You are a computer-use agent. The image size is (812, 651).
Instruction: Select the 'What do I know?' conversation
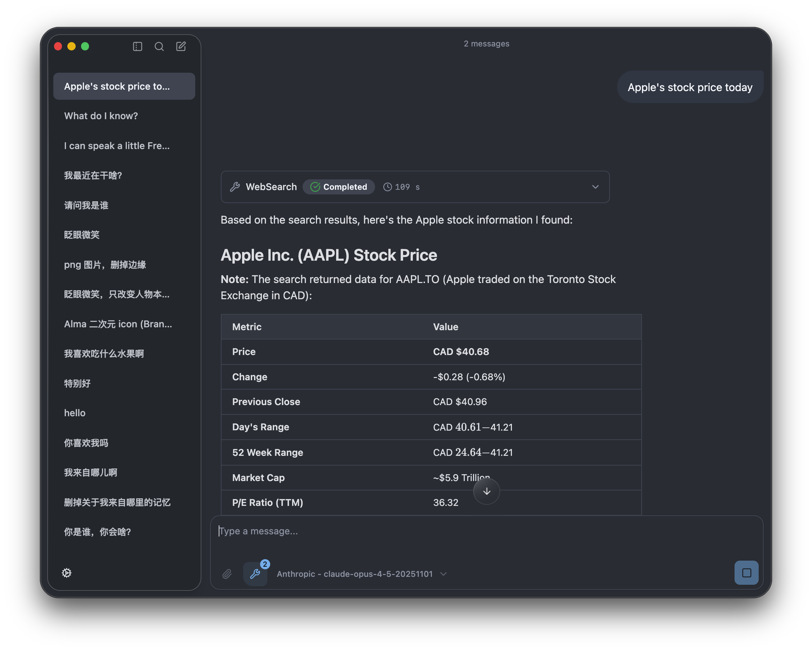pos(101,116)
